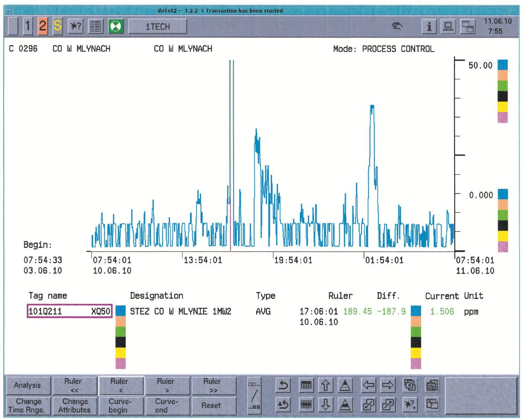
Task: Open the window menu button in title bar
Action: click(8, 11)
